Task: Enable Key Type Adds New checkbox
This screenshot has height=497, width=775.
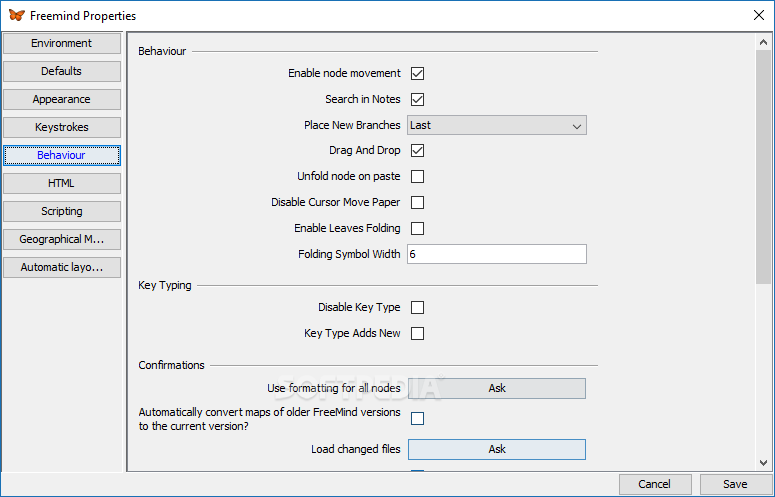Action: 417,333
